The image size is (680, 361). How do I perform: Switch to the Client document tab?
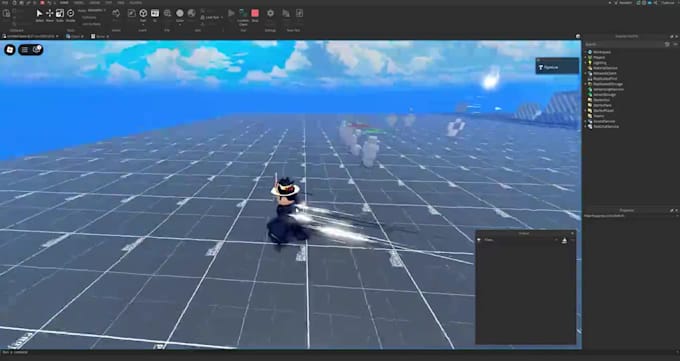point(76,36)
